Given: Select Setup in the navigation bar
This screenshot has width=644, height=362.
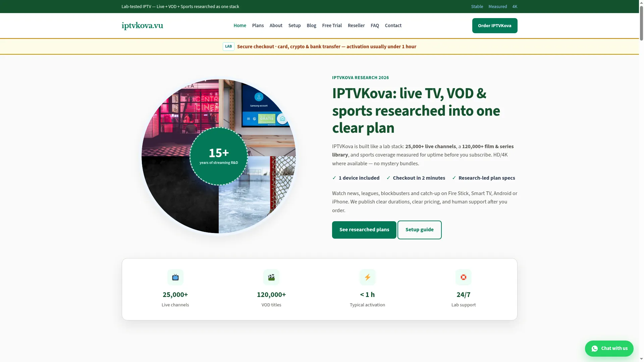Looking at the screenshot, I should (x=294, y=25).
